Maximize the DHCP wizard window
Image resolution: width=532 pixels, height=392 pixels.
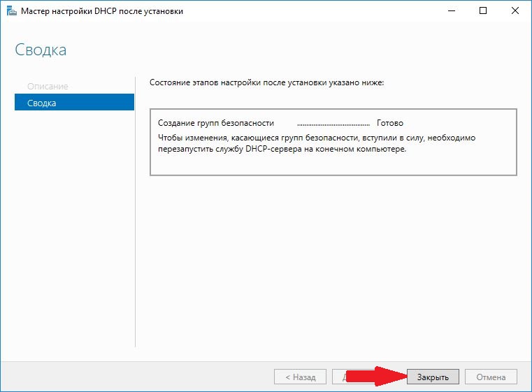coord(483,11)
